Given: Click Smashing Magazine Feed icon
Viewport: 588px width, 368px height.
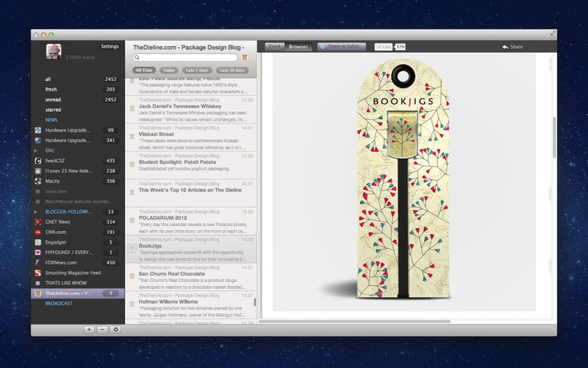Looking at the screenshot, I should pos(38,272).
